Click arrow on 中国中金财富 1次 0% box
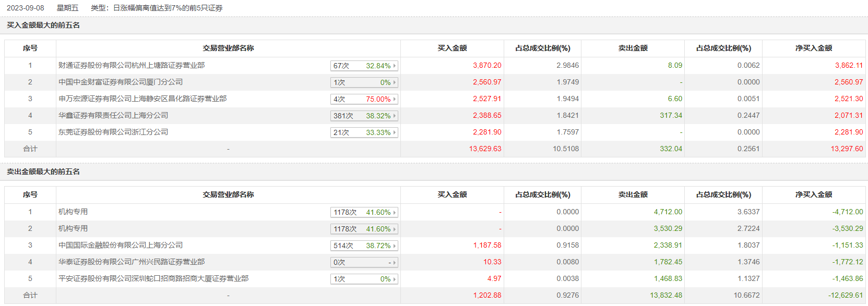The height and width of the screenshot is (306, 868). pyautogui.click(x=395, y=82)
